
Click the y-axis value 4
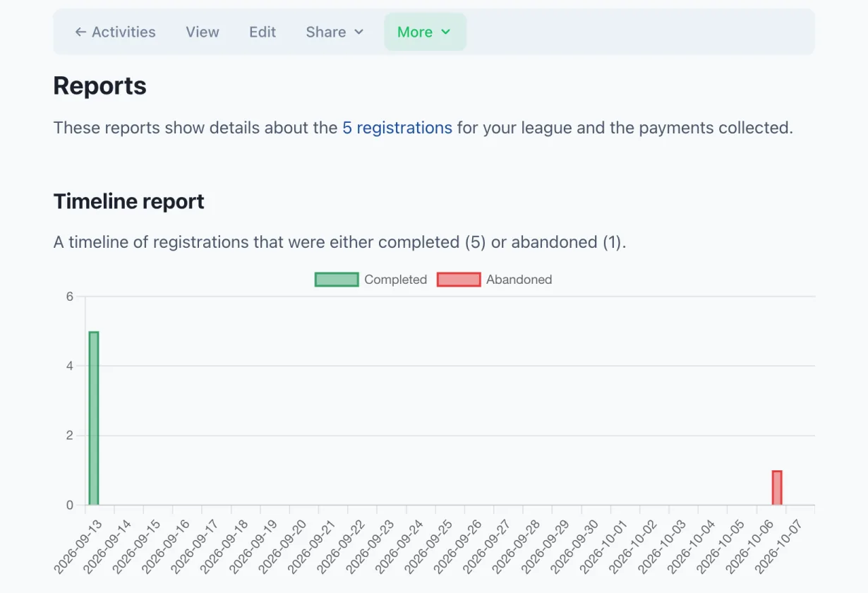(x=70, y=366)
